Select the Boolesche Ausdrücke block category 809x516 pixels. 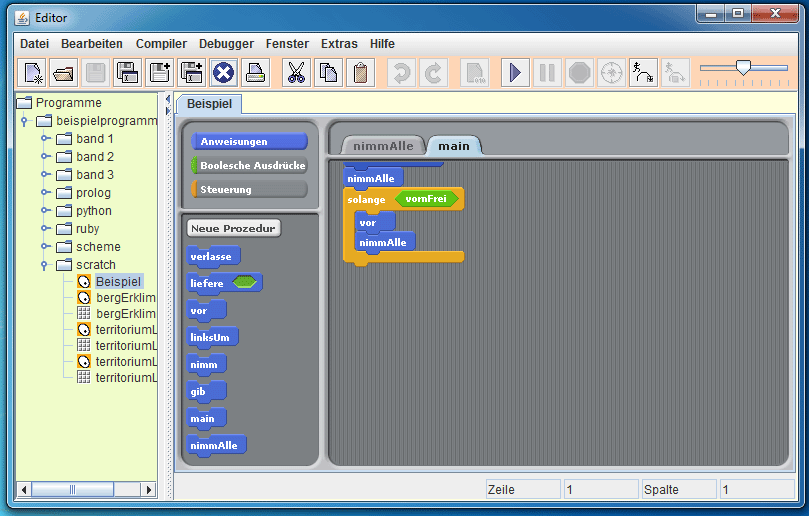[249, 166]
